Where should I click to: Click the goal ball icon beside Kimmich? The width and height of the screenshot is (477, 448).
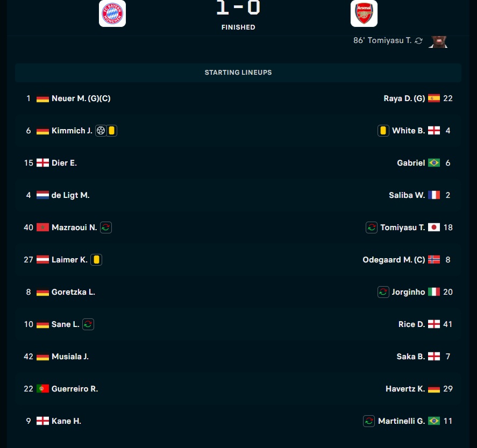coord(101,131)
